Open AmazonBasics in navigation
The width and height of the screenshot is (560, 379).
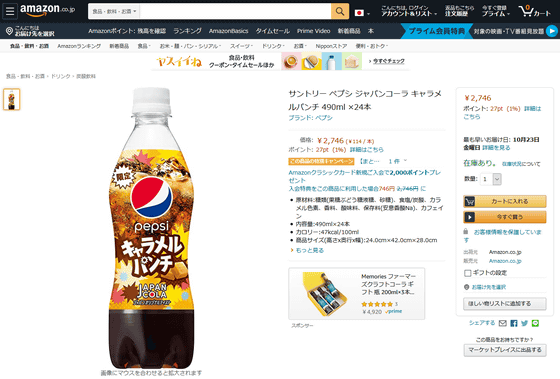(229, 31)
